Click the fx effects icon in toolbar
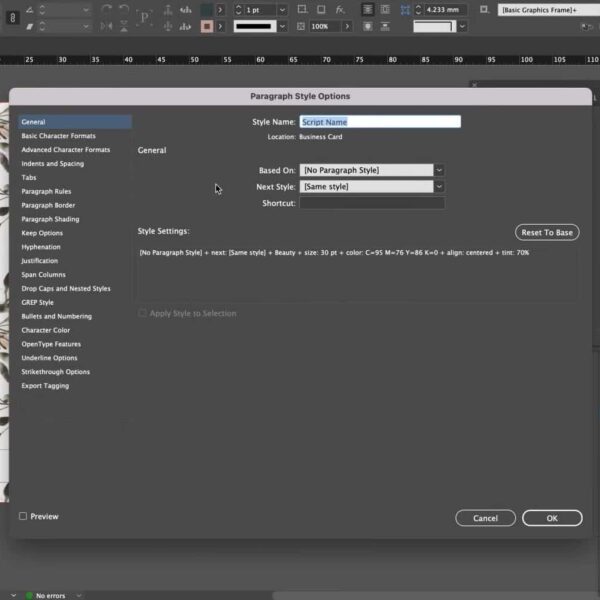The width and height of the screenshot is (600, 600). click(341, 9)
